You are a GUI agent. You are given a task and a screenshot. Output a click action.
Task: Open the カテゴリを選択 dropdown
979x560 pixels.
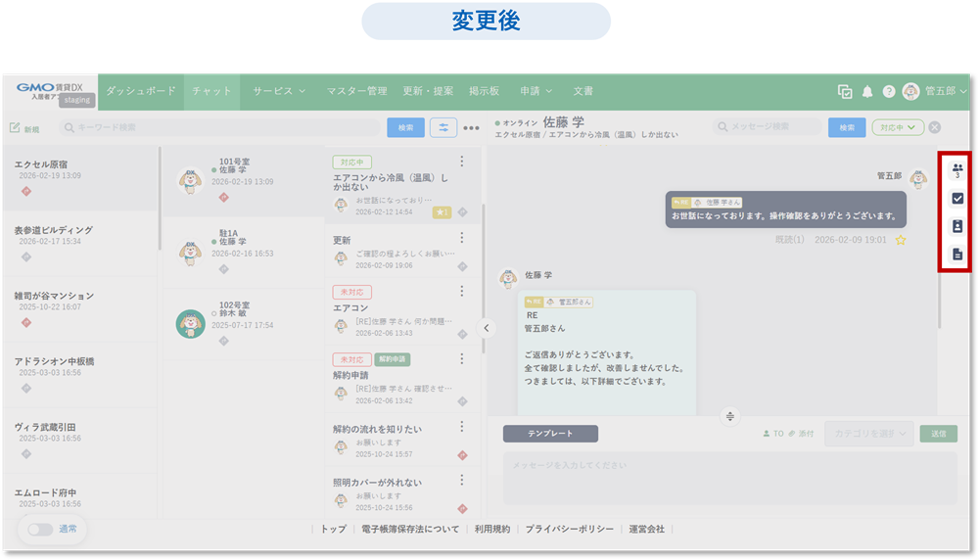(869, 434)
